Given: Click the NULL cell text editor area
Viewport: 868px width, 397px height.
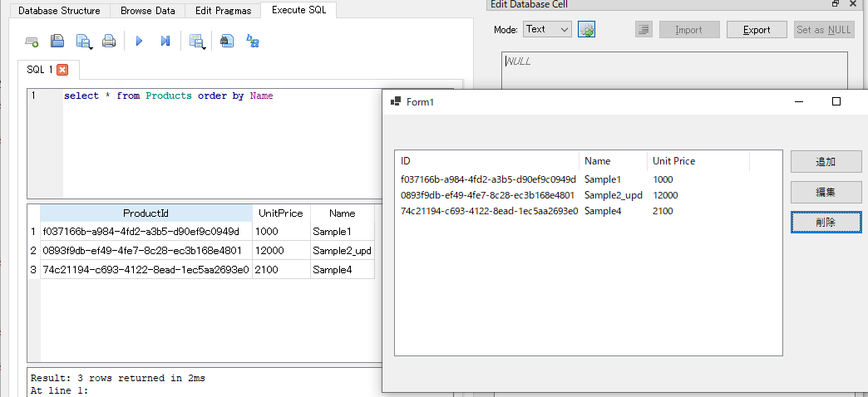Looking at the screenshot, I should 674,70.
